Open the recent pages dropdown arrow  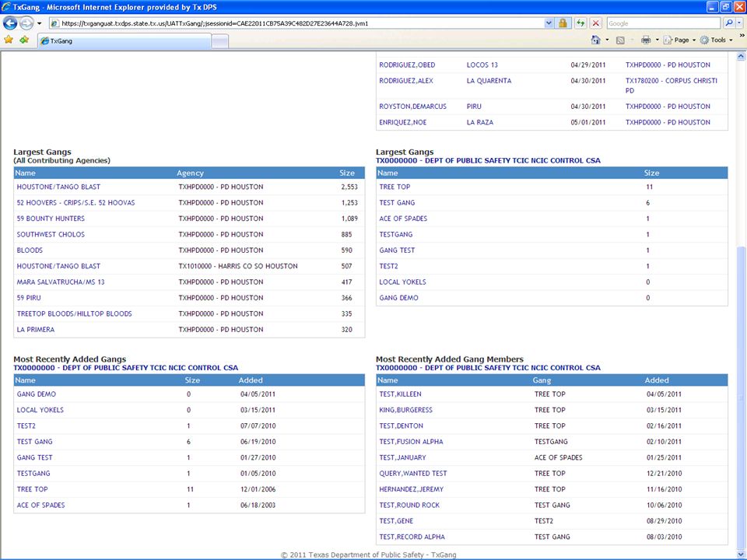pyautogui.click(x=39, y=23)
